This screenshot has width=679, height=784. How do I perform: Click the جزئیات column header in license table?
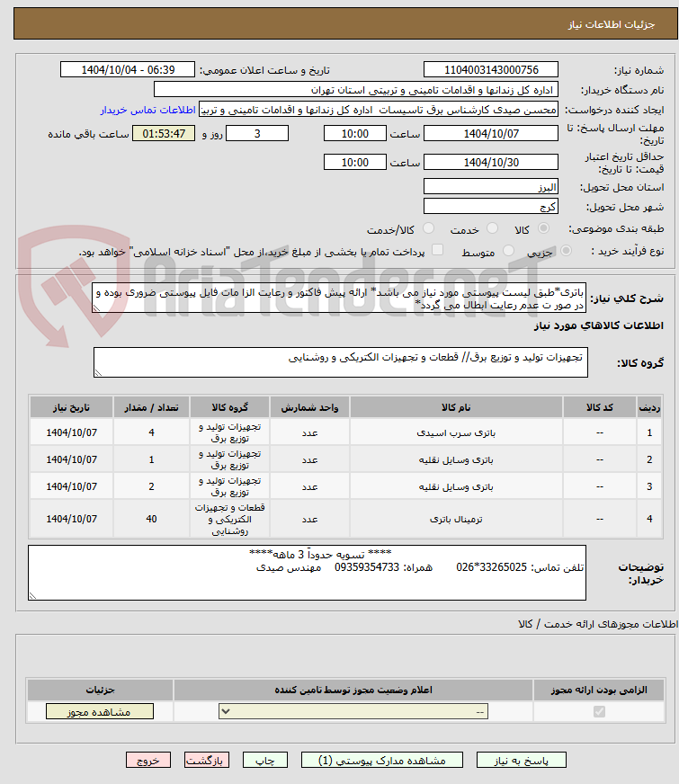[100, 690]
